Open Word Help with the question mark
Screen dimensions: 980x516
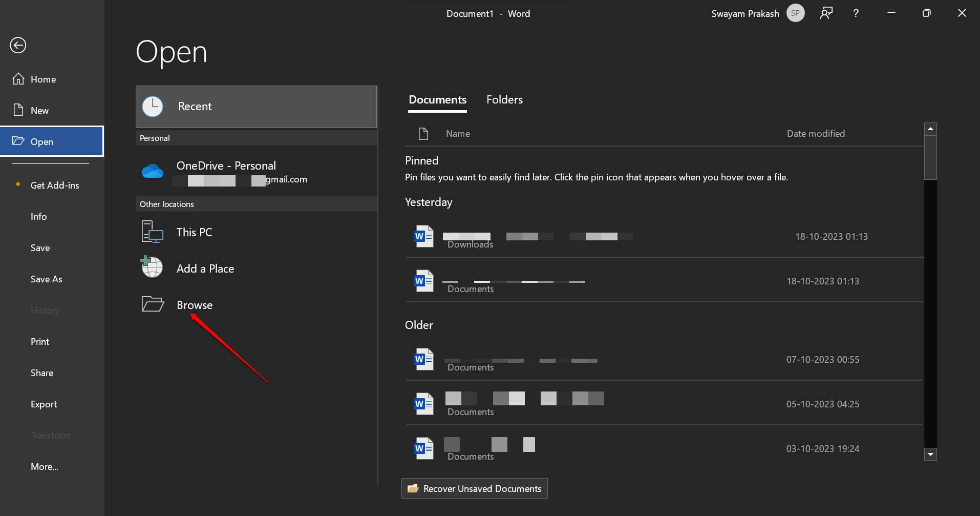(x=855, y=13)
